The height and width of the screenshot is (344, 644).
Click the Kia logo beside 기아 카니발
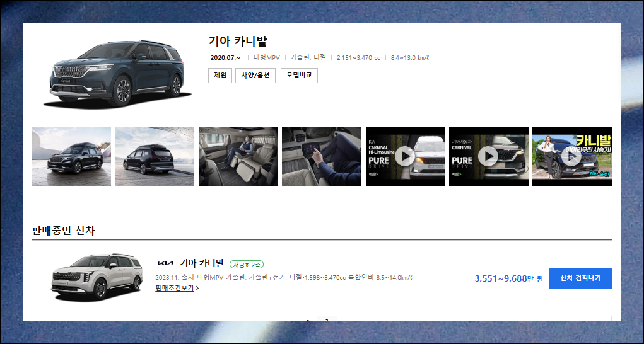tap(165, 263)
